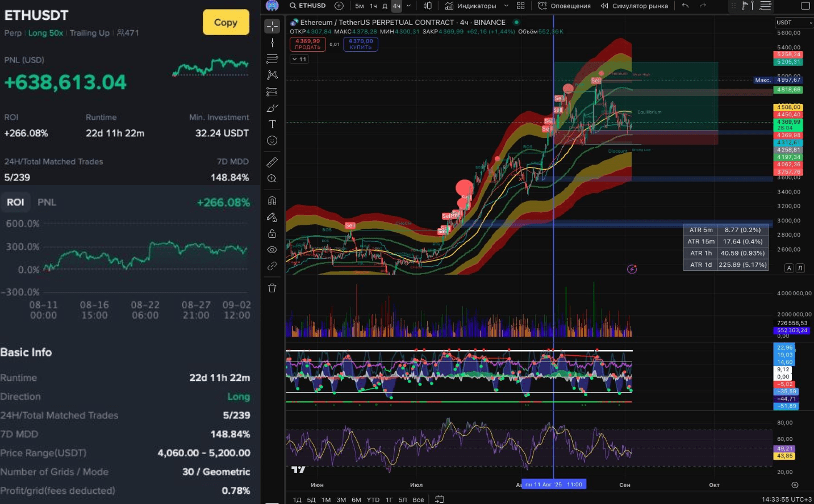Activate the zoom-in tool
This screenshot has height=504, width=814.
pyautogui.click(x=272, y=179)
